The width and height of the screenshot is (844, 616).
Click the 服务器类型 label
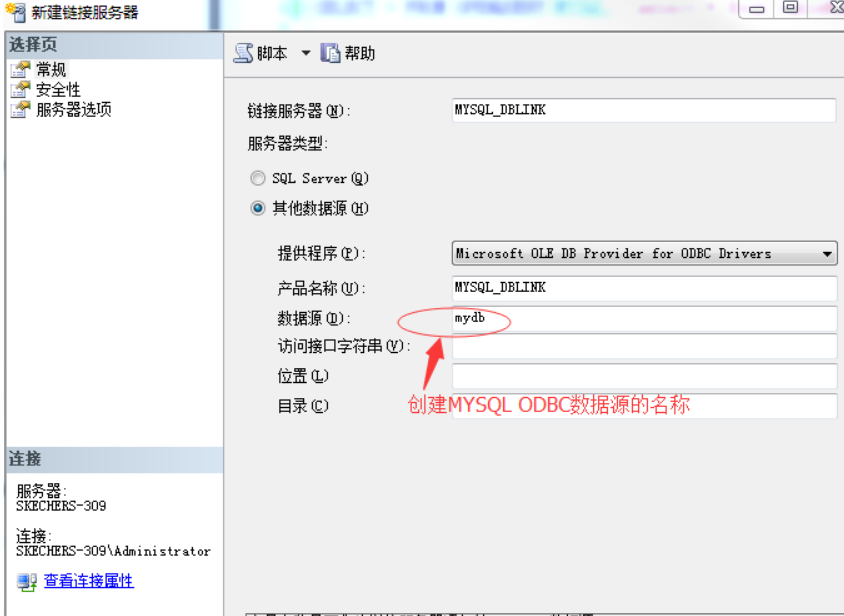(x=288, y=144)
